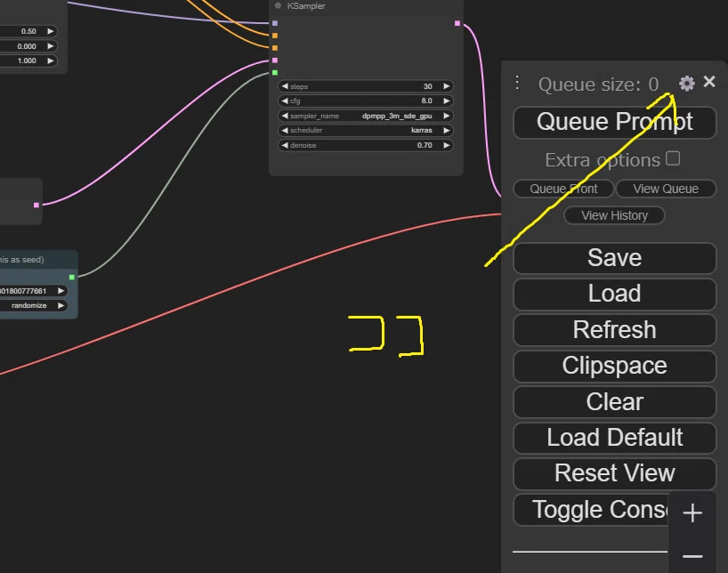Click the Queue Prompt button
The image size is (728, 573).
(x=615, y=122)
